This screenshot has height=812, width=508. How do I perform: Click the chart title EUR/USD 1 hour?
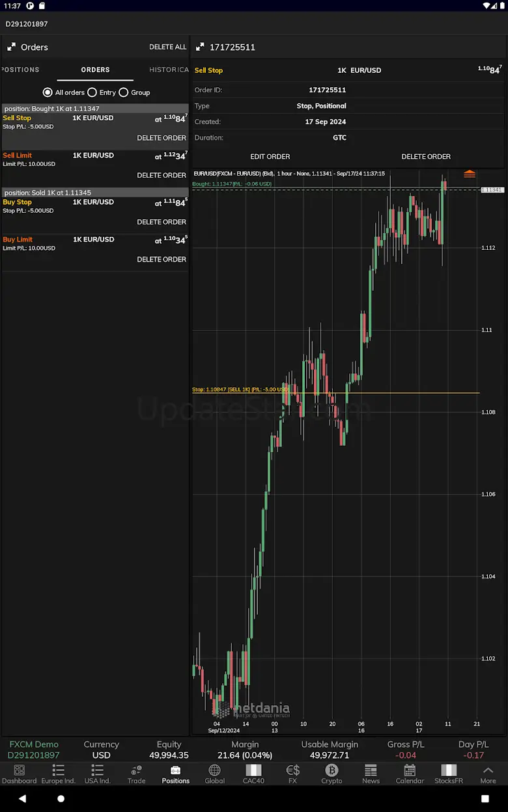click(x=289, y=174)
